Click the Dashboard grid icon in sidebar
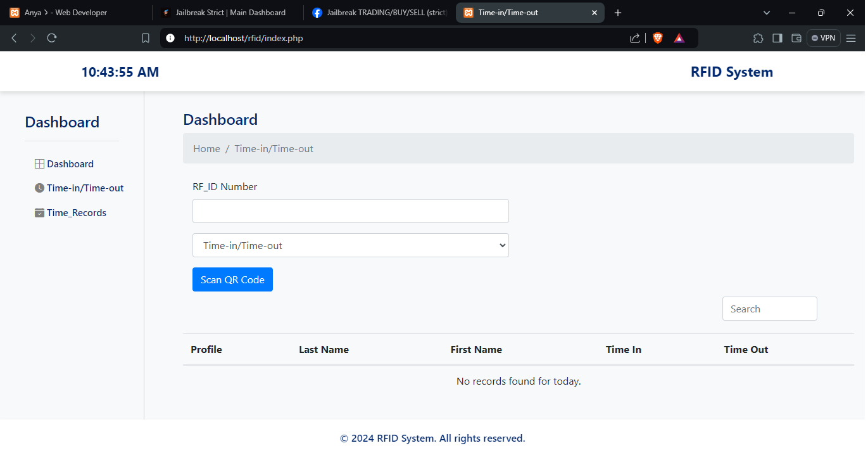Image resolution: width=868 pixels, height=474 pixels. pos(39,164)
